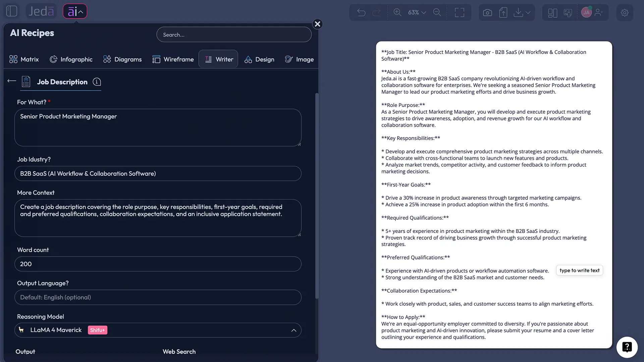644x362 pixels.
Task: Undo the last action
Action: pos(361,12)
